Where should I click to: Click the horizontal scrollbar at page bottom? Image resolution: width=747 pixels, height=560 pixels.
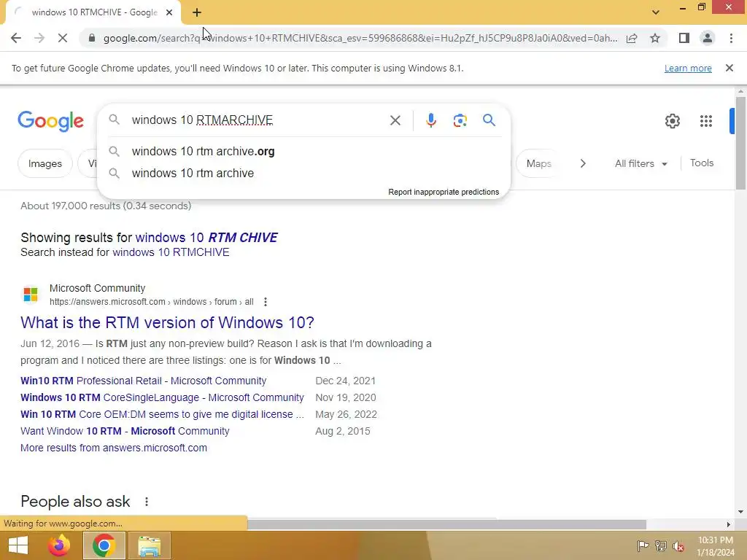click(447, 524)
